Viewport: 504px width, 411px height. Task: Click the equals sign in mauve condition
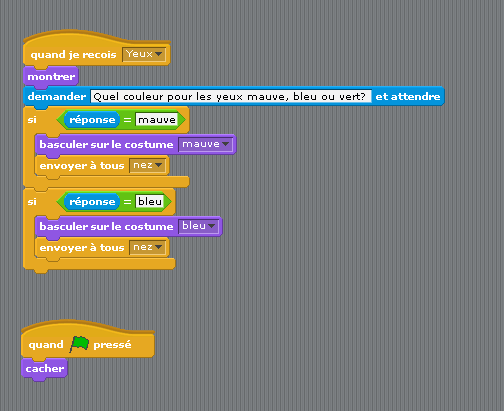coord(127,120)
